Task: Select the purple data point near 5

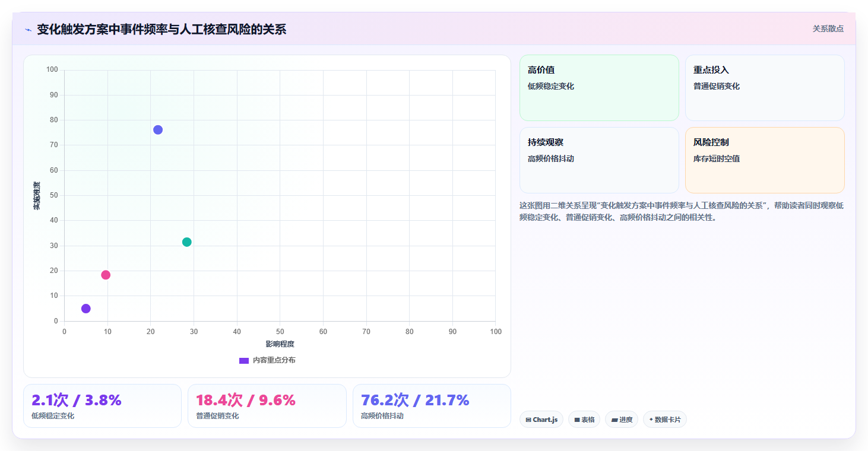Action: tap(86, 309)
